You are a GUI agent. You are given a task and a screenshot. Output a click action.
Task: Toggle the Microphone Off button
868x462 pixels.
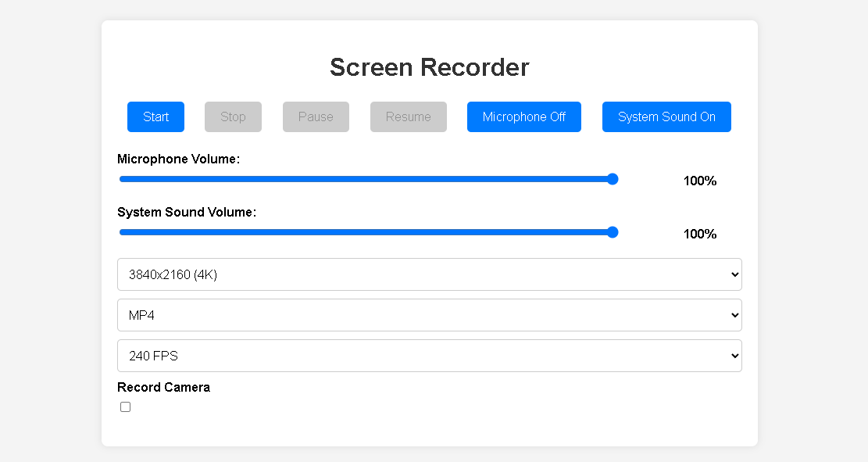coord(523,116)
